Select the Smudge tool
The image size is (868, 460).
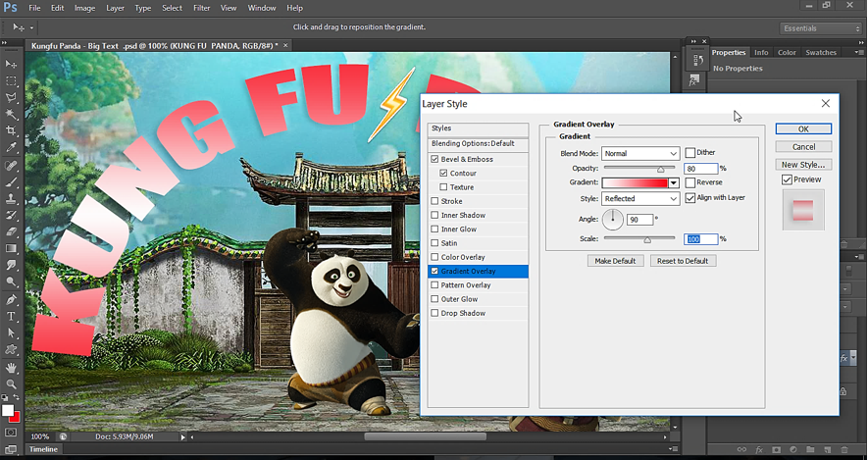11,265
